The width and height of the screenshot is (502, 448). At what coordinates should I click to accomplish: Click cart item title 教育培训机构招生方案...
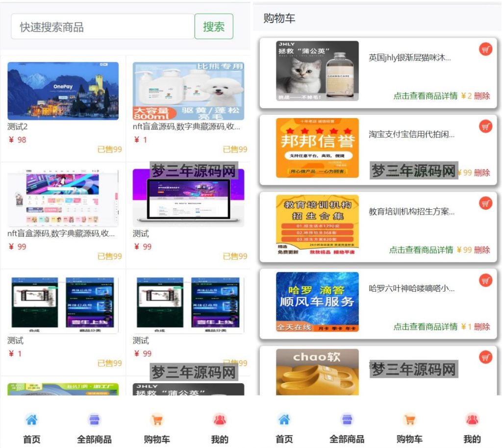point(411,212)
